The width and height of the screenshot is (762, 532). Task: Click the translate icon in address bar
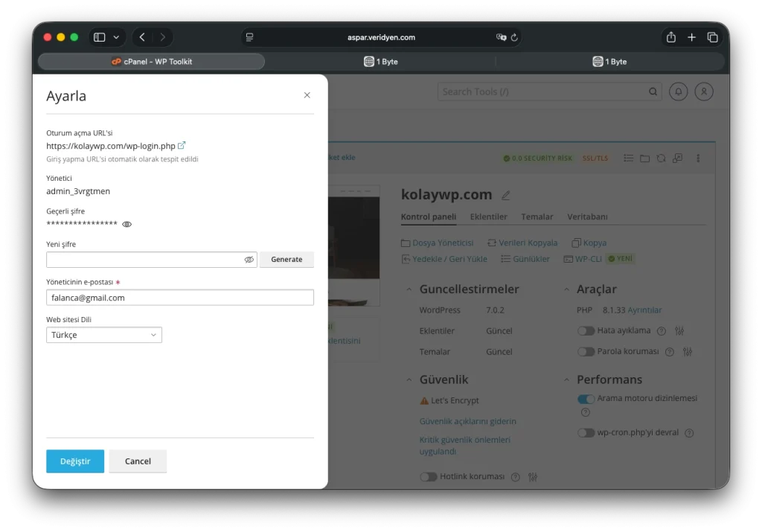click(501, 37)
